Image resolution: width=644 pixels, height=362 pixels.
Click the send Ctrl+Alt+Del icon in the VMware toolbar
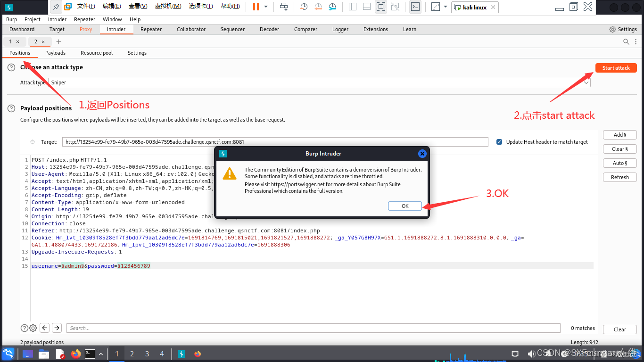284,7
